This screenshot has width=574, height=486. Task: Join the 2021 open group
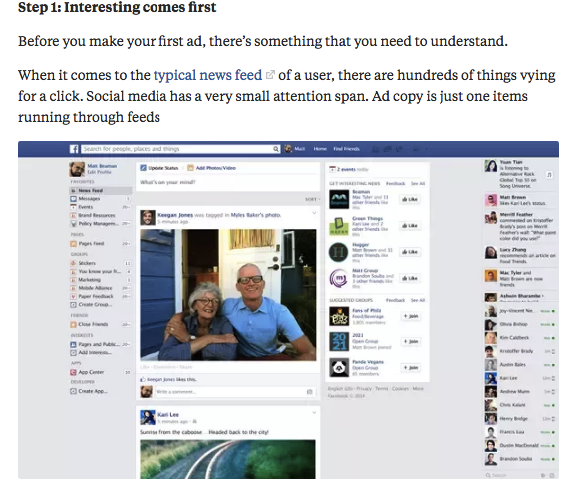(411, 341)
